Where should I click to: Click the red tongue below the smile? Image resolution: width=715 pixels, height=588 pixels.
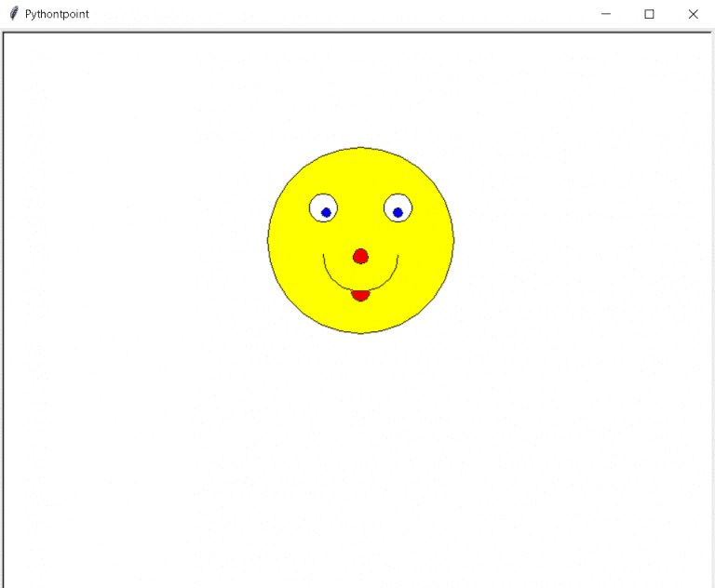[x=360, y=296]
